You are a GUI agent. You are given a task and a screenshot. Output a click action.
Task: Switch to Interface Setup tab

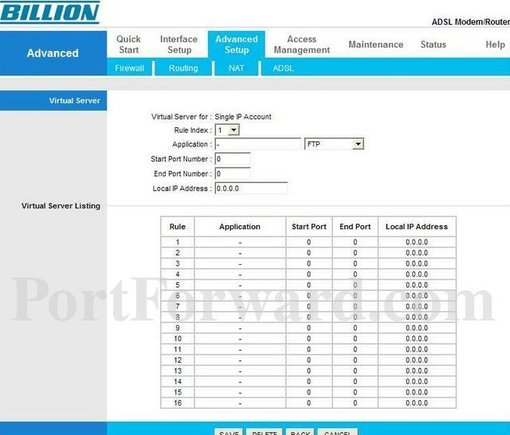(179, 44)
